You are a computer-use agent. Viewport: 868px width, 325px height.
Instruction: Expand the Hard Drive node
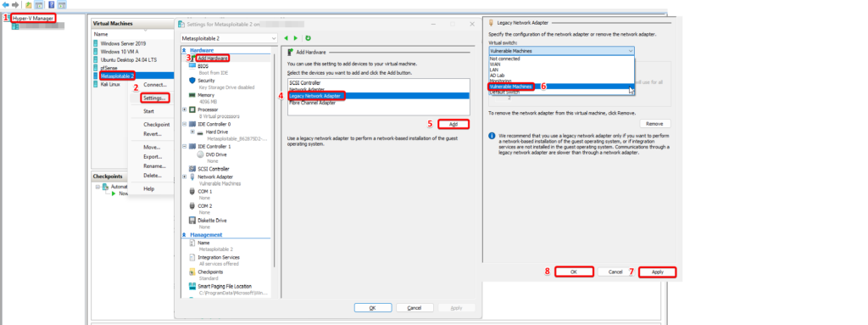(192, 132)
